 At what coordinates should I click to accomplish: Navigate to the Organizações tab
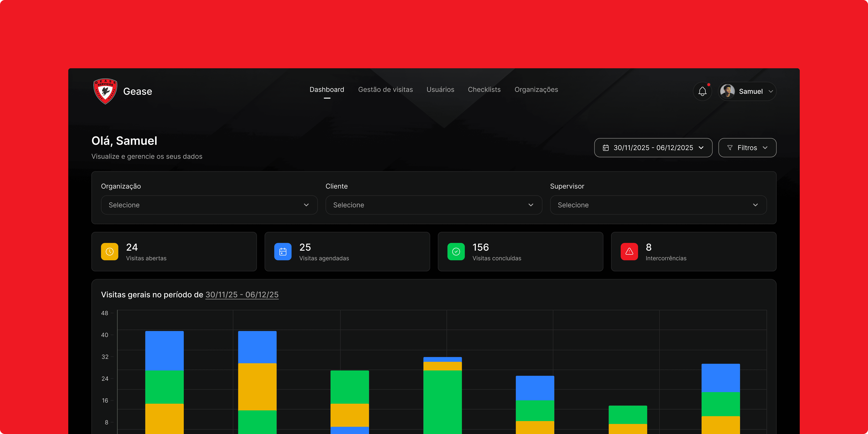coord(536,90)
